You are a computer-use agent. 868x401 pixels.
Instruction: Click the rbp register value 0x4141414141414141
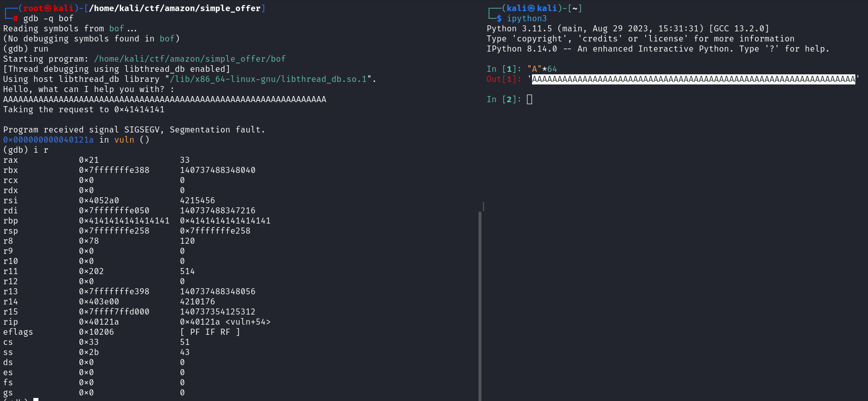124,221
